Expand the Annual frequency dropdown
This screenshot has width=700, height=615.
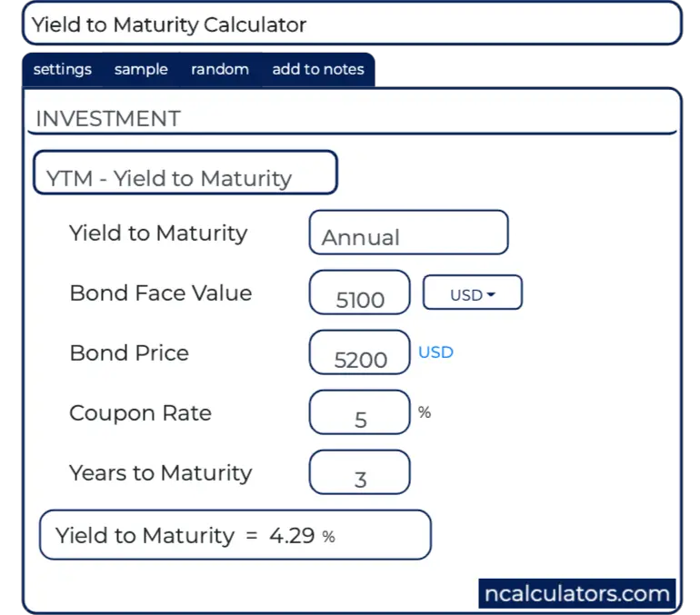408,233
